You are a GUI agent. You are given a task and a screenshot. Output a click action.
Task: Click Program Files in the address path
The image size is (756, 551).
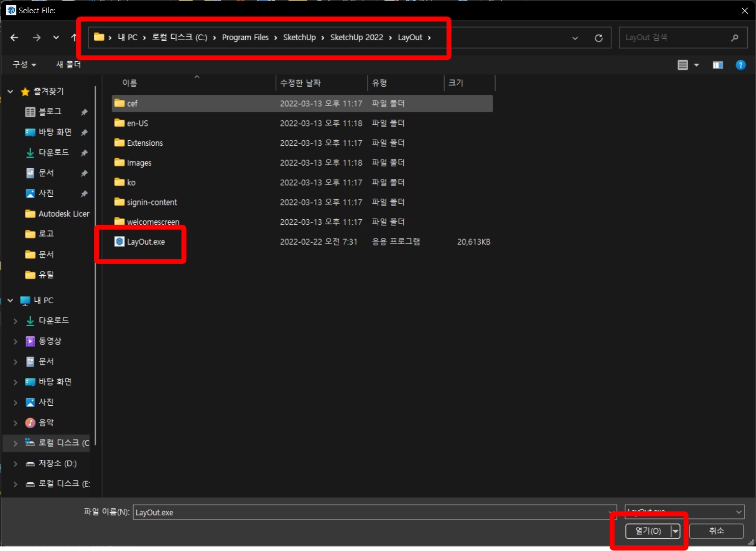pyautogui.click(x=245, y=37)
